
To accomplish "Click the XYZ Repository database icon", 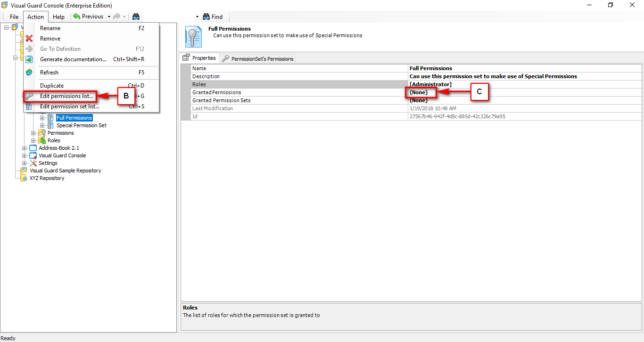I will click(23, 178).
